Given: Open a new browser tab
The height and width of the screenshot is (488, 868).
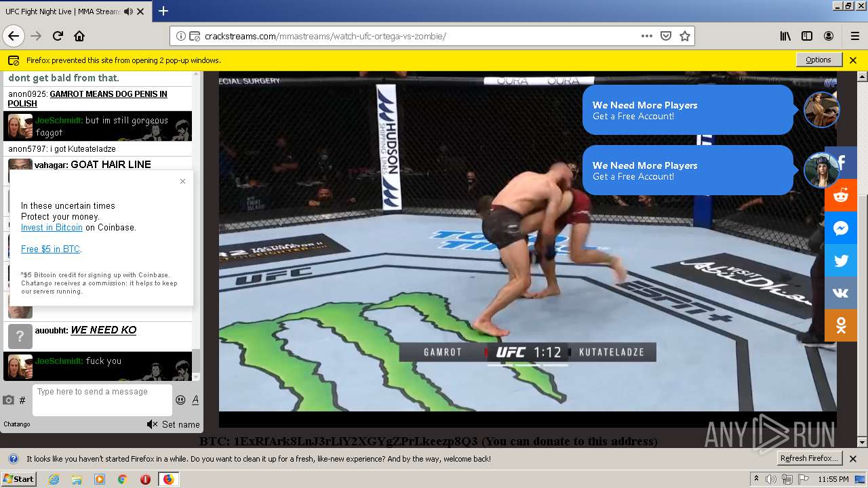Looking at the screenshot, I should 163,11.
